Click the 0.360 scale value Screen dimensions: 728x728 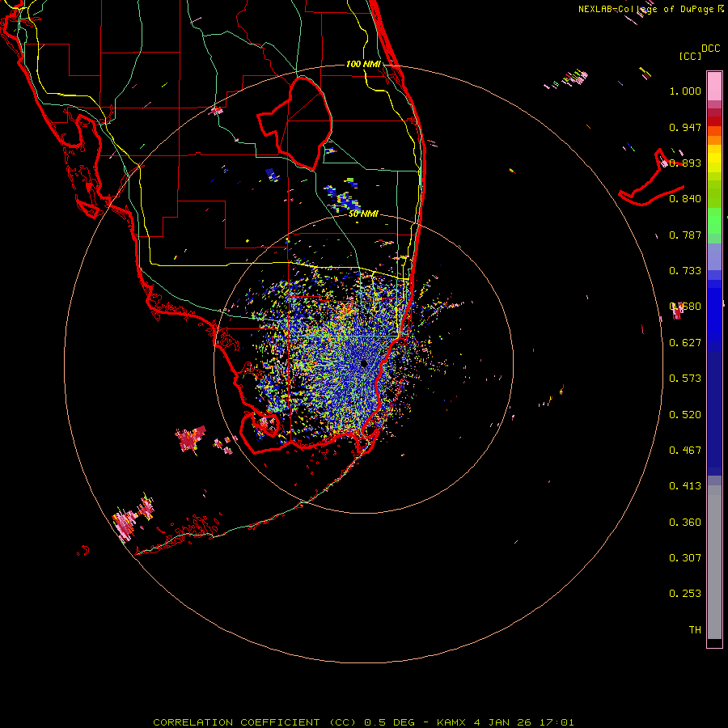[685, 523]
